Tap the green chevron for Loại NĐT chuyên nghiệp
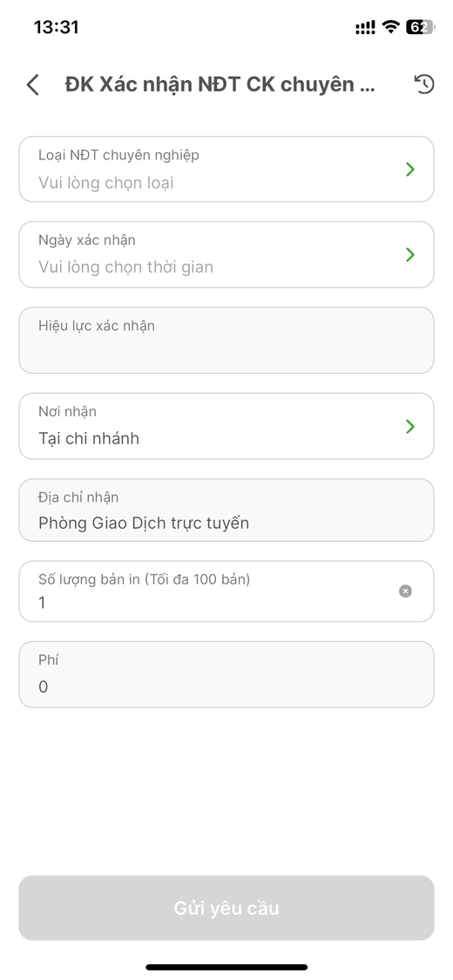The height and width of the screenshot is (980, 453). pyautogui.click(x=410, y=169)
